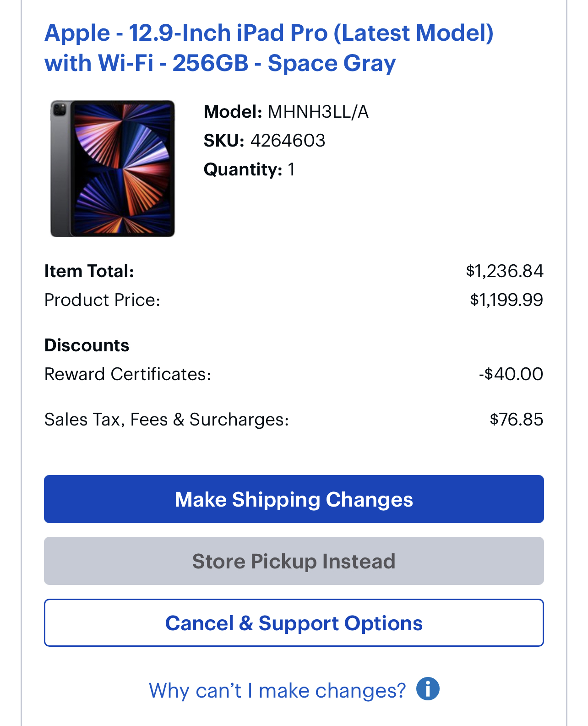The width and height of the screenshot is (588, 726).
Task: Click the SKU number 4264603
Action: click(x=288, y=141)
